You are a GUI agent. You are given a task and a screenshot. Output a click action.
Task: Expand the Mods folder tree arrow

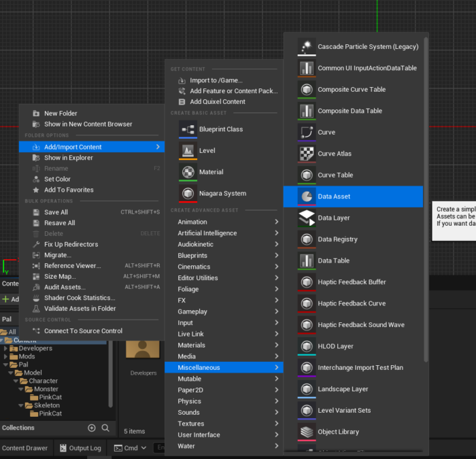tap(5, 356)
